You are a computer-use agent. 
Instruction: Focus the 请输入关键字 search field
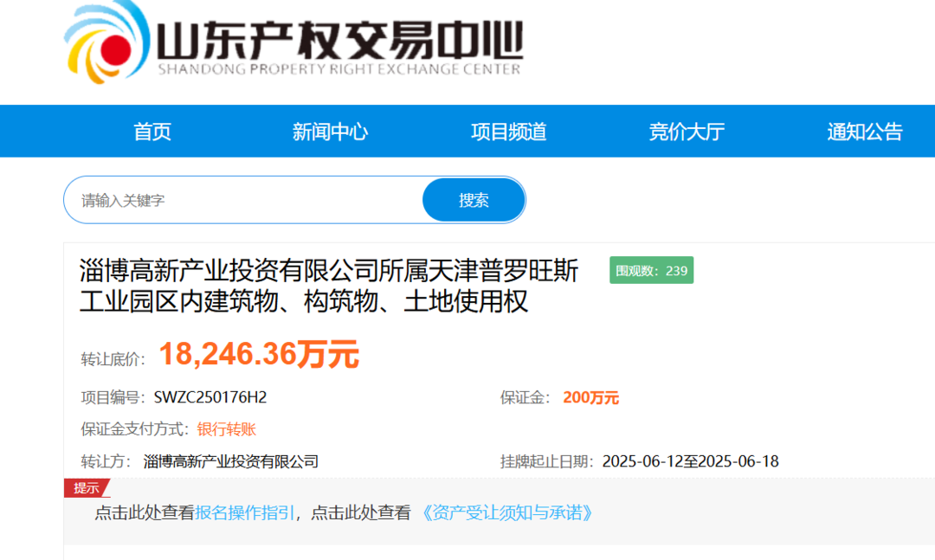242,201
